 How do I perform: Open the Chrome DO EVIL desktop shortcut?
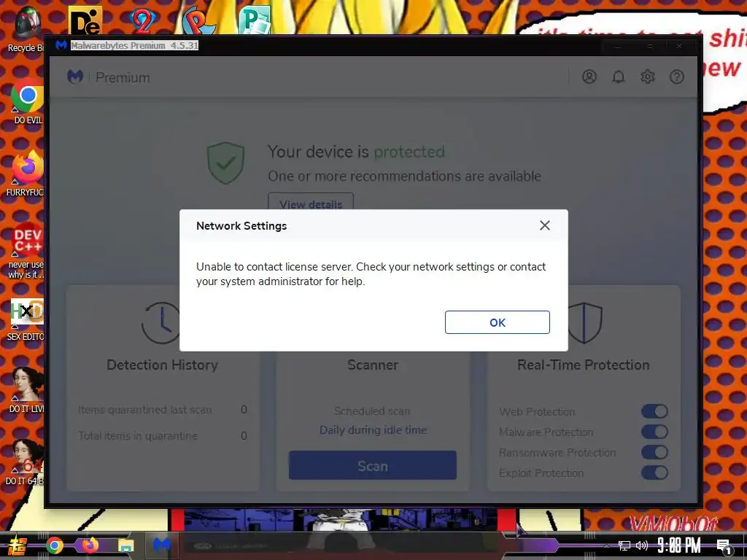[28, 101]
